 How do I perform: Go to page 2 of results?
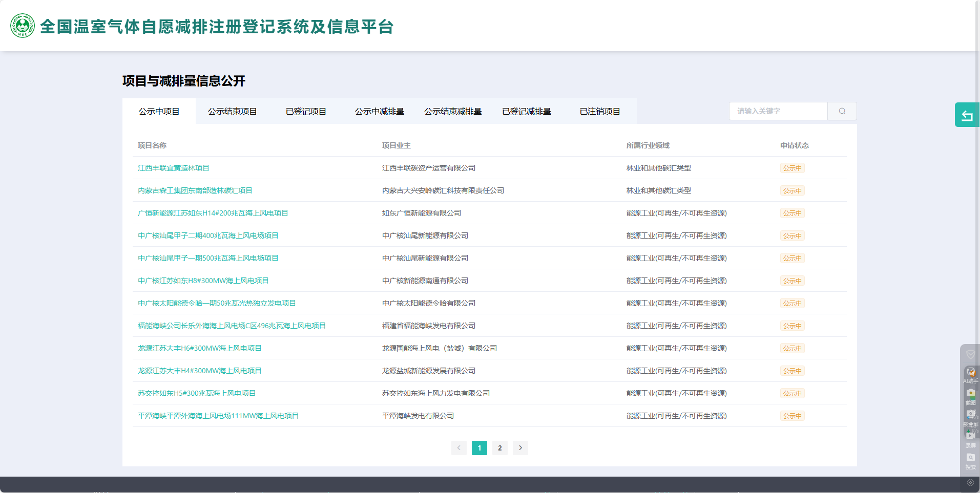pos(500,448)
